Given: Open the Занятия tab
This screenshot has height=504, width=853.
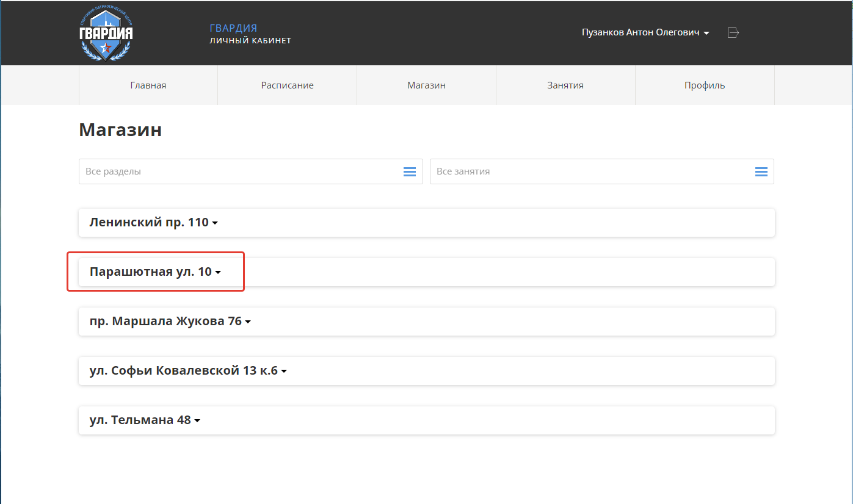Looking at the screenshot, I should pos(565,85).
